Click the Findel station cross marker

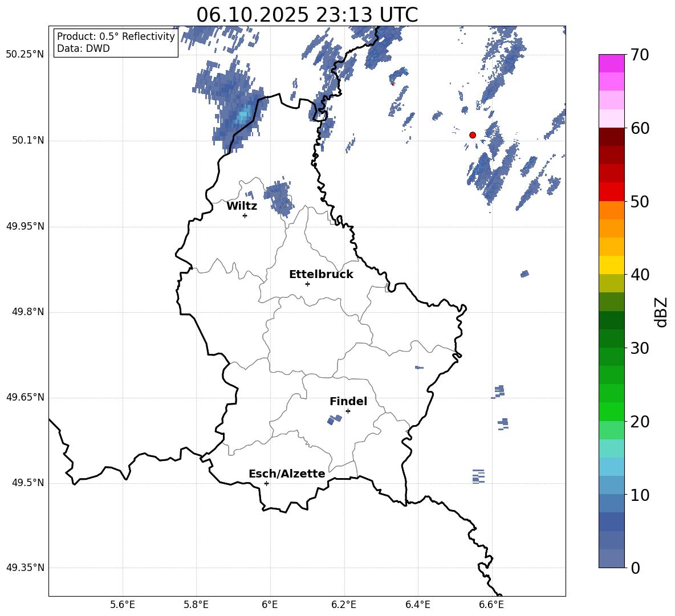coord(348,411)
